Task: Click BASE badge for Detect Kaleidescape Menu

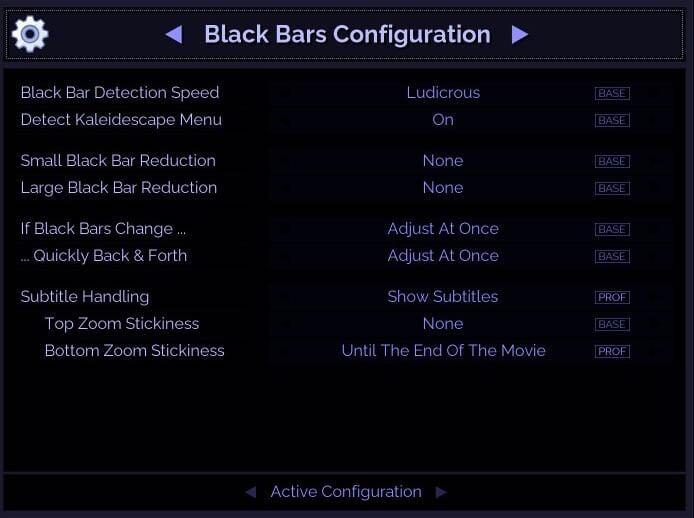Action: coord(611,120)
